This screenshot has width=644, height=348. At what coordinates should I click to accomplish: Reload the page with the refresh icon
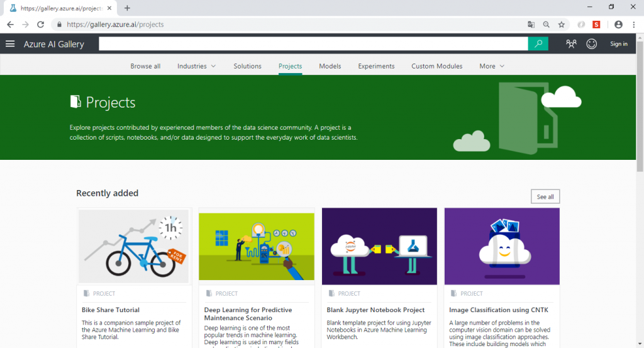[40, 25]
